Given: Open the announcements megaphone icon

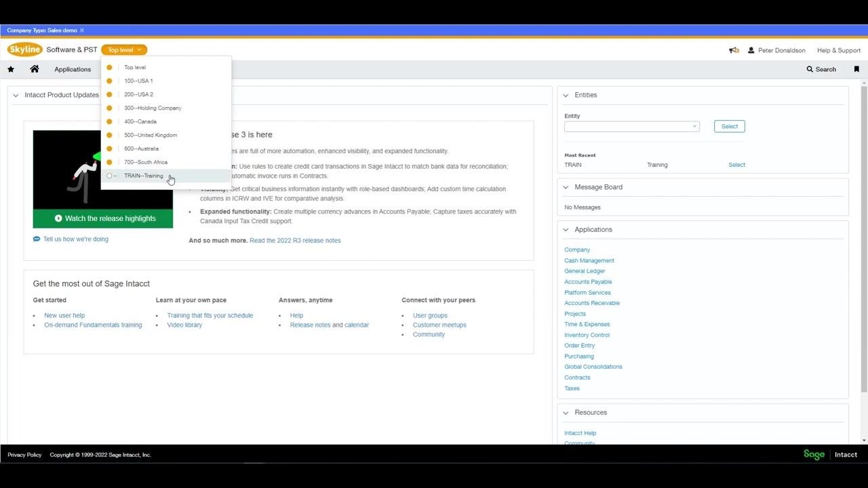Looking at the screenshot, I should (734, 50).
